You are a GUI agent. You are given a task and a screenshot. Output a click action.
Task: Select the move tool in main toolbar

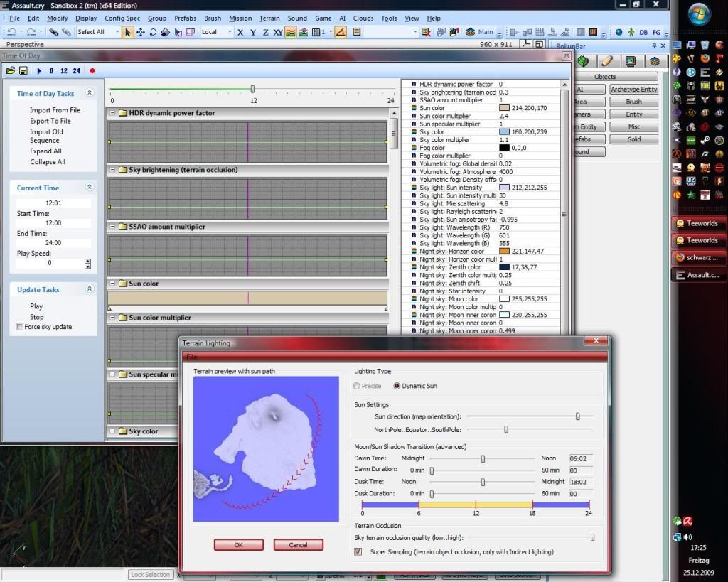pyautogui.click(x=140, y=32)
